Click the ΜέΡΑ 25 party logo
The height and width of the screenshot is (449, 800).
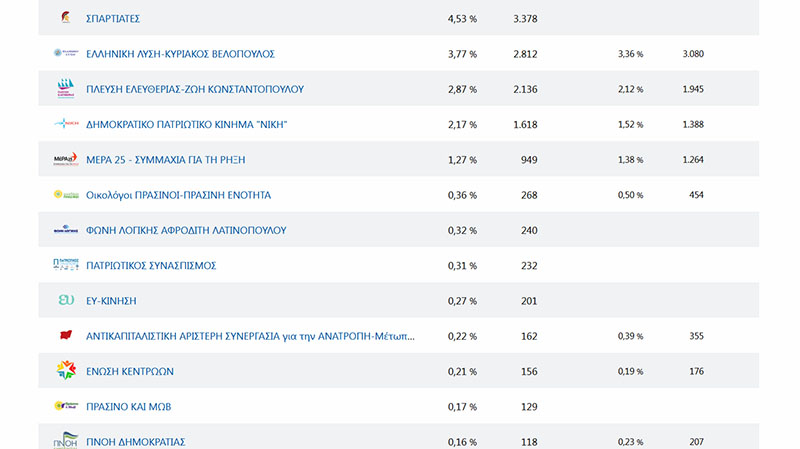pos(65,159)
